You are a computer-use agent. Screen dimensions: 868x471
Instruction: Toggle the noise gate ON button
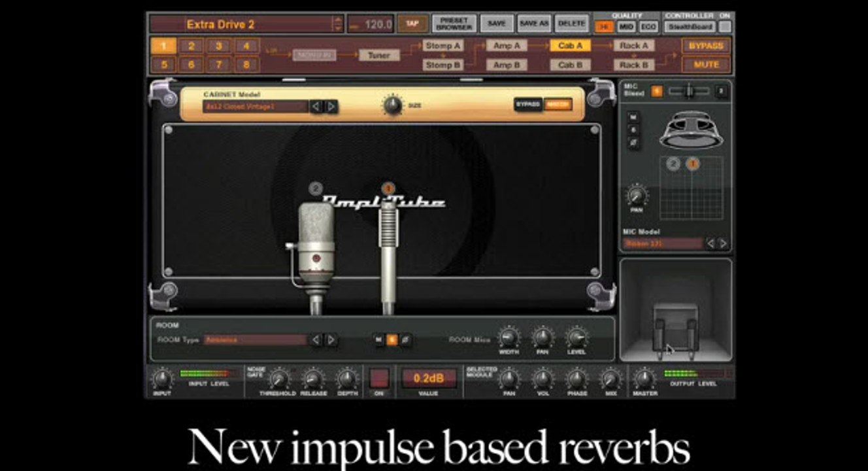379,378
